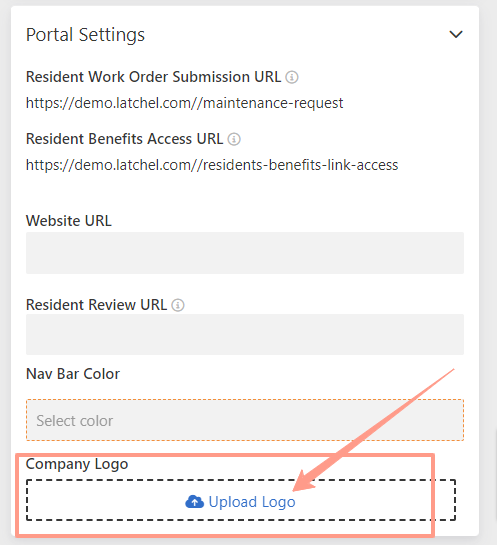
Task: Click the Resident Work Order Submission URL label
Action: [x=153, y=77]
